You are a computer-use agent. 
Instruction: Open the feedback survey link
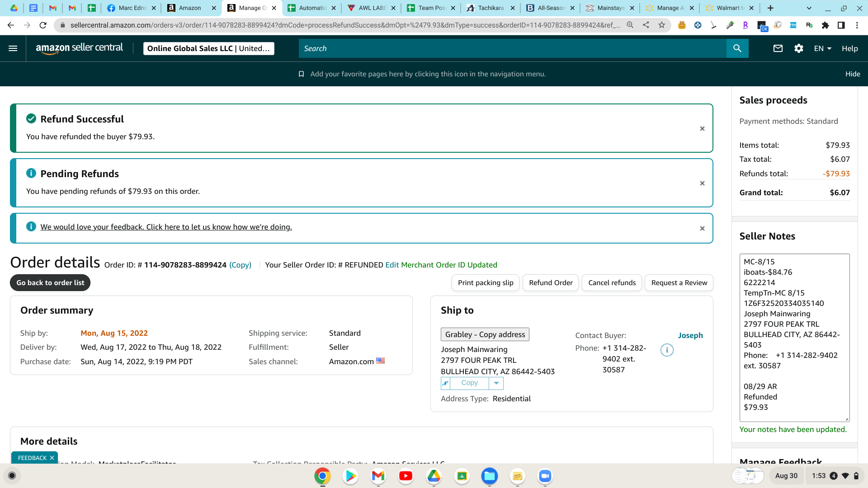pos(166,227)
